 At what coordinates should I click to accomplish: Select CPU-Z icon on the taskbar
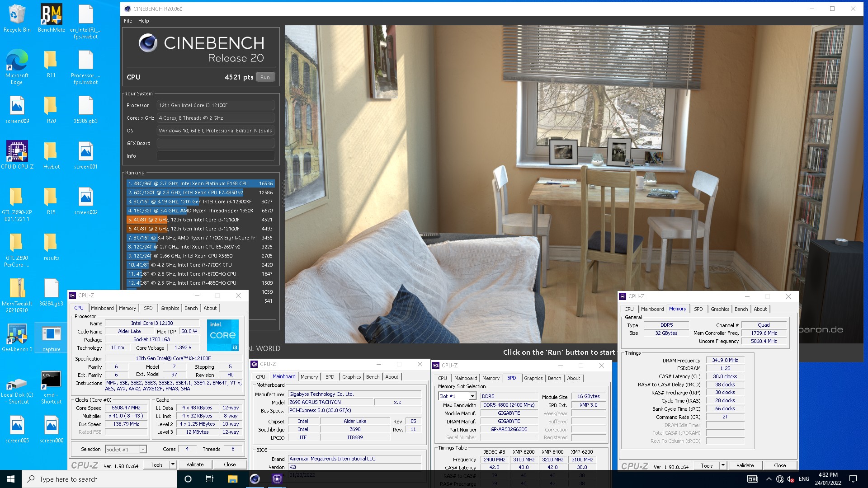click(x=277, y=479)
